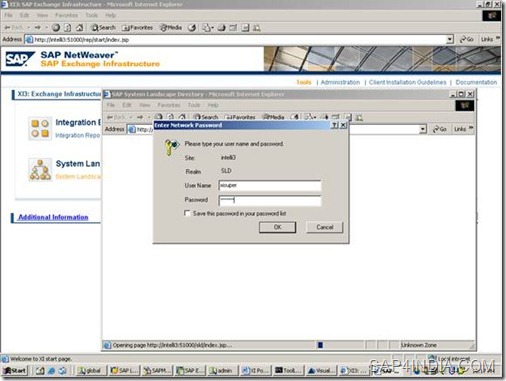
Task: Open Tools menu in SLD browser window
Action: (194, 105)
